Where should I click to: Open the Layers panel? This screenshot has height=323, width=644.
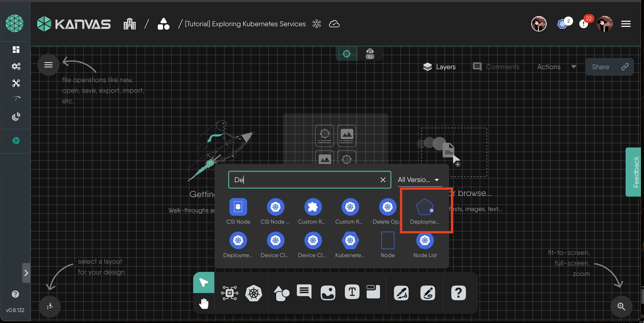(x=439, y=67)
